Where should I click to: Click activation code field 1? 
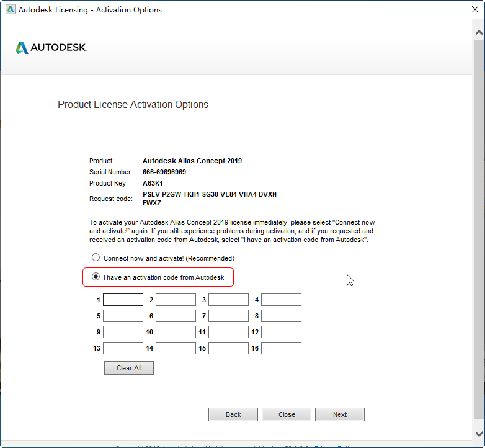pyautogui.click(x=123, y=300)
